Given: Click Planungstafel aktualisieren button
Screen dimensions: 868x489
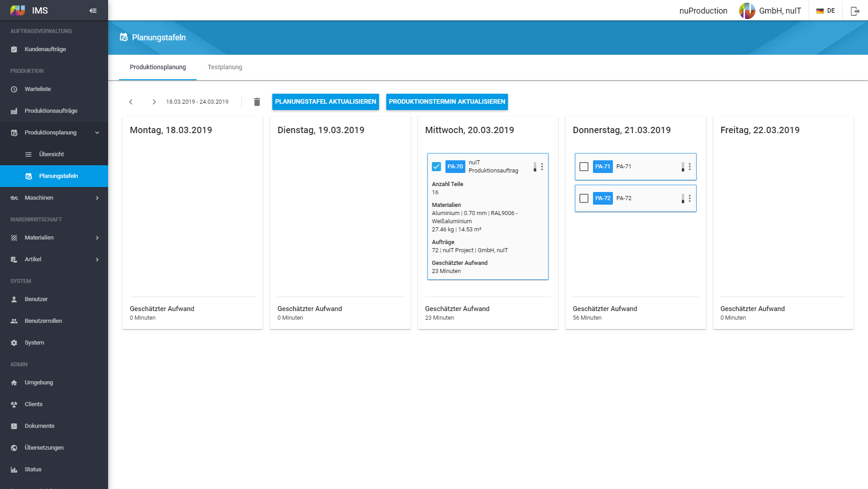Looking at the screenshot, I should click(x=326, y=102).
